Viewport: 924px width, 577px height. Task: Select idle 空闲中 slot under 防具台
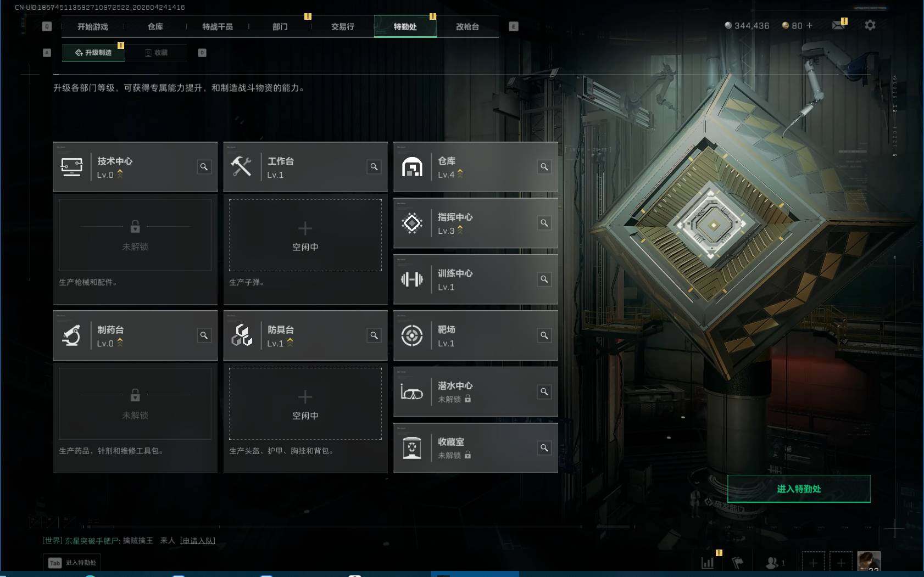305,404
